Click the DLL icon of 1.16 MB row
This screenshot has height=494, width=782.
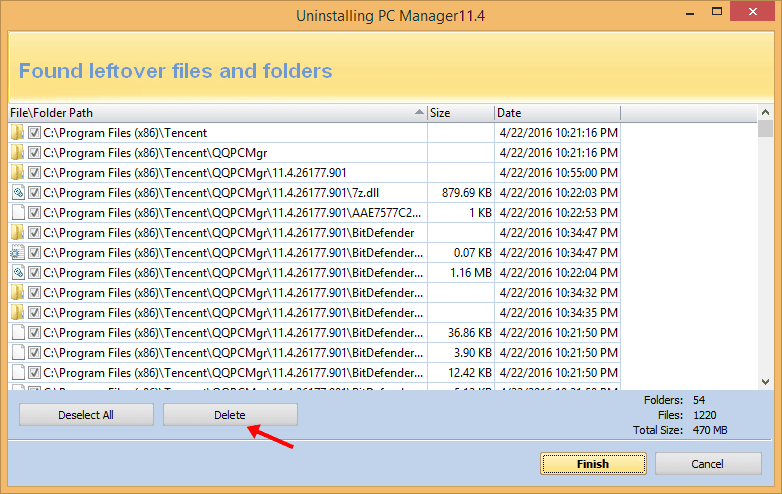18,273
